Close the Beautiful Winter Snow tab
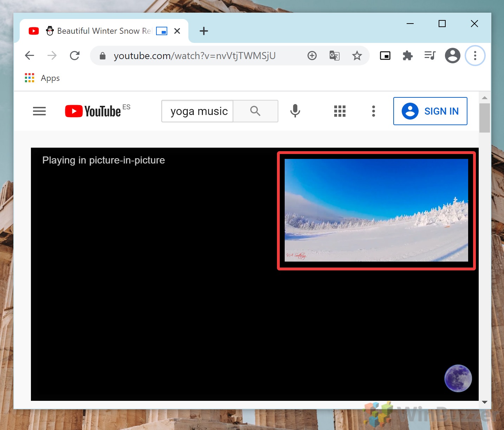The image size is (504, 430). coord(177,31)
